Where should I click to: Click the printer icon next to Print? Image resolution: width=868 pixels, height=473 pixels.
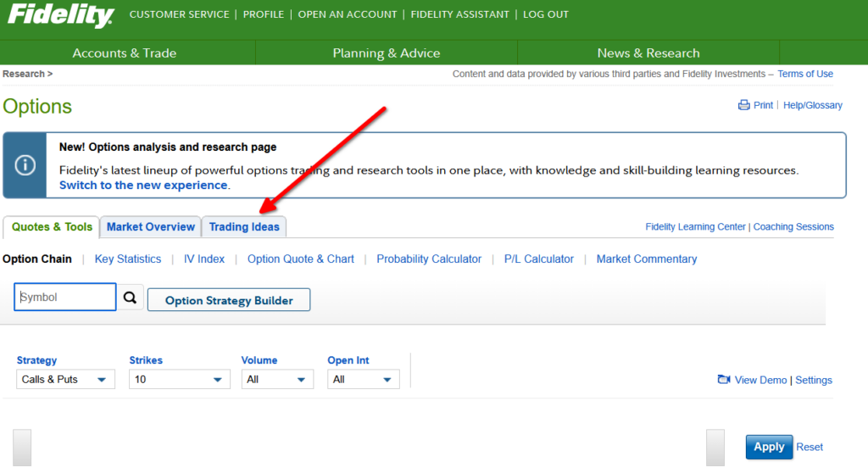[743, 105]
